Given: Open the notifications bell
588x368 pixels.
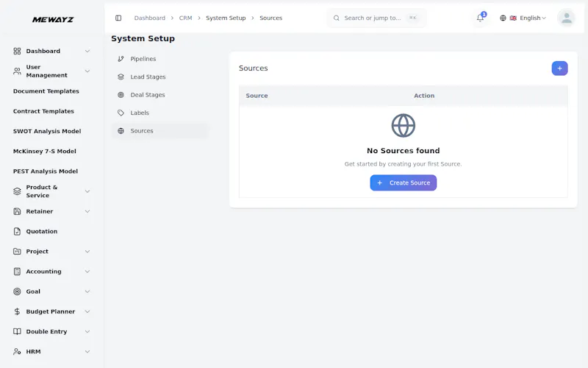Looking at the screenshot, I should coord(480,18).
